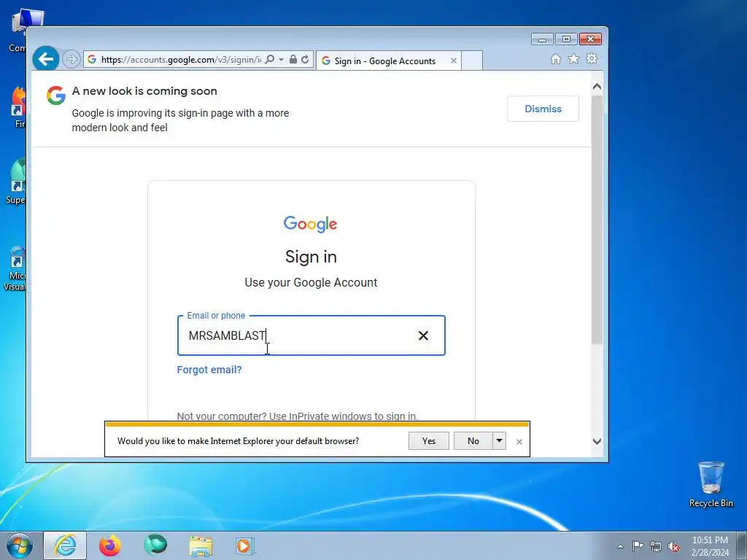Open the taskbar clock and date

(710, 546)
